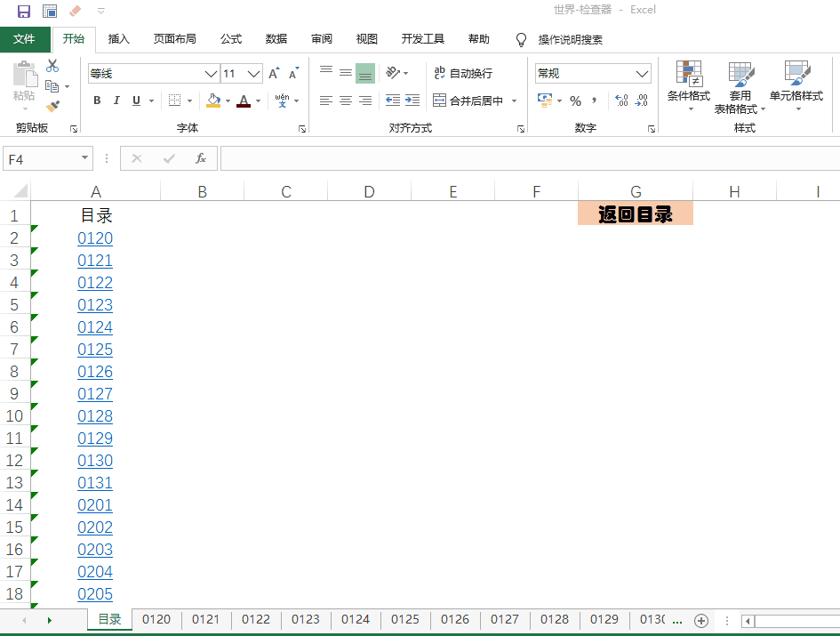
Task: Click the Insert Function fx icon
Action: (201, 158)
